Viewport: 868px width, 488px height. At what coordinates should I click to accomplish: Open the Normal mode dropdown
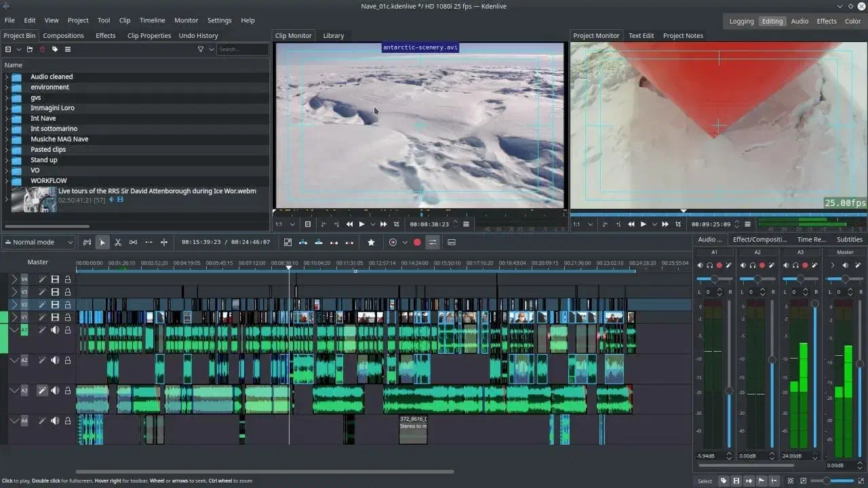(x=39, y=242)
